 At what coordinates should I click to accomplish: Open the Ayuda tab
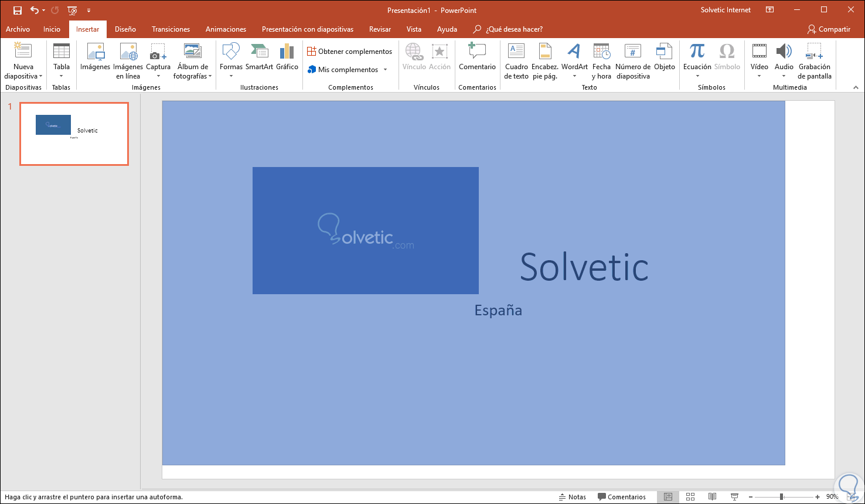(x=447, y=29)
